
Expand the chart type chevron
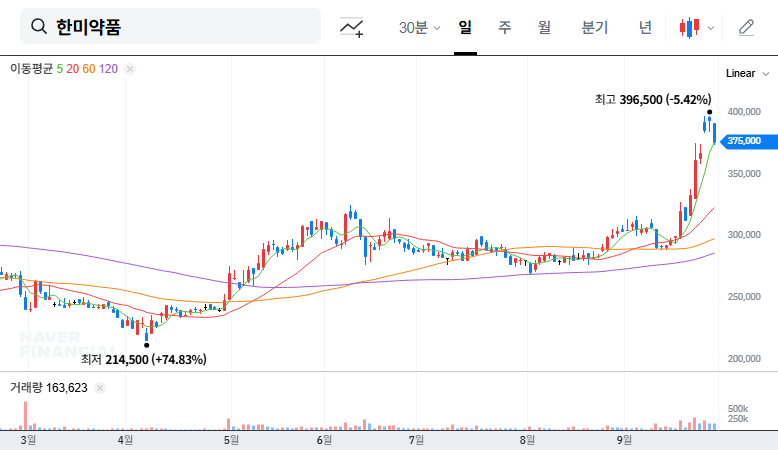(711, 28)
